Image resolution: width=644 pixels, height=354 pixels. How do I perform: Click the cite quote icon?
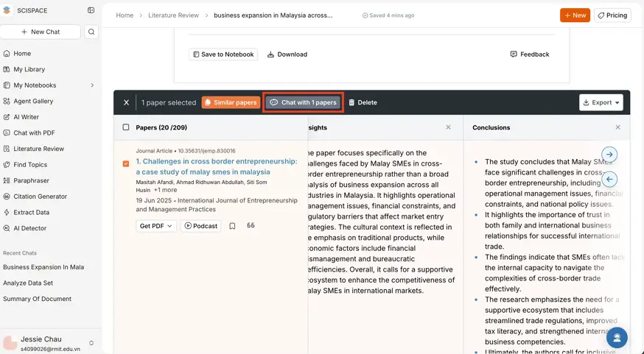251,226
